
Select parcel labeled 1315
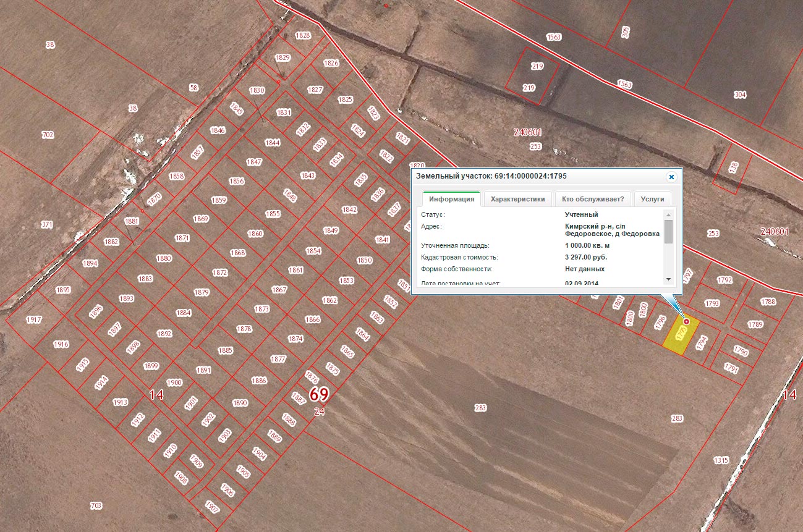[721, 460]
